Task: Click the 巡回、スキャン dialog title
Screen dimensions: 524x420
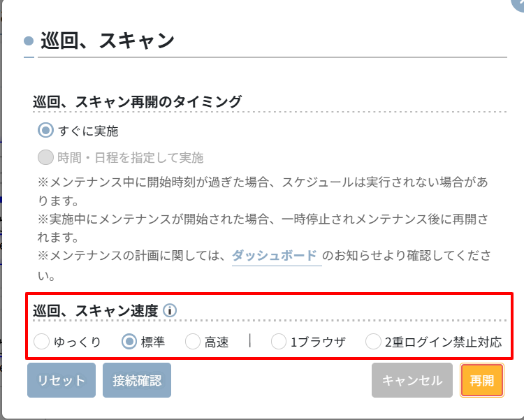Action: tap(108, 41)
